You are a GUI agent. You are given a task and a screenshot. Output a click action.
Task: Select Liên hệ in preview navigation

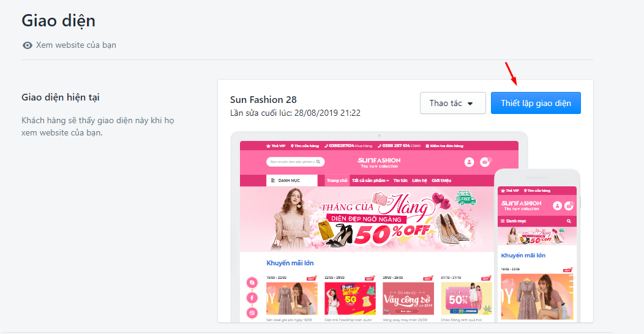click(419, 181)
